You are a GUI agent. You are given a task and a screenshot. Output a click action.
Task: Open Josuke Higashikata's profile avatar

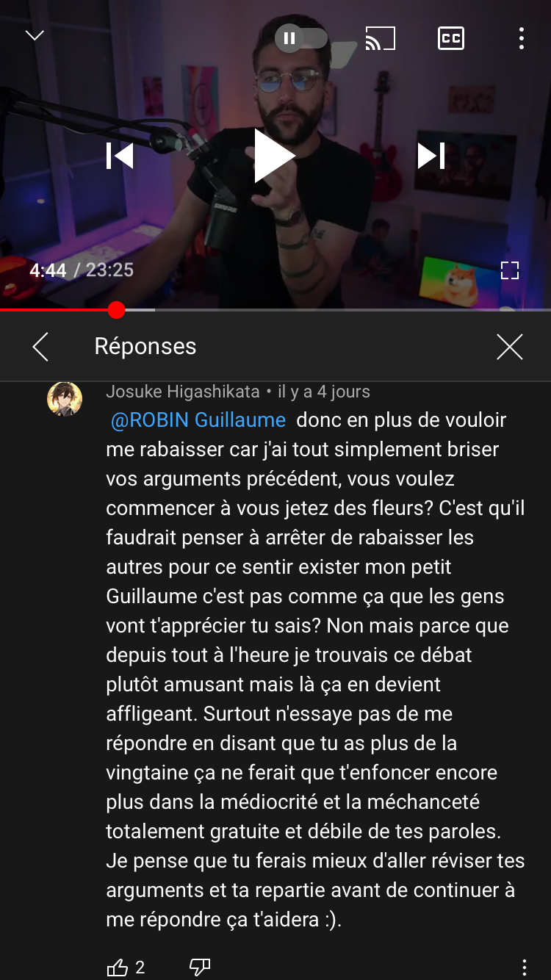(65, 399)
